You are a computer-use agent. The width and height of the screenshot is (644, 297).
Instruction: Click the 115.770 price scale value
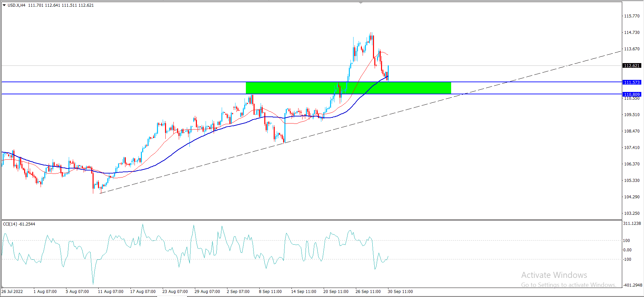click(632, 16)
